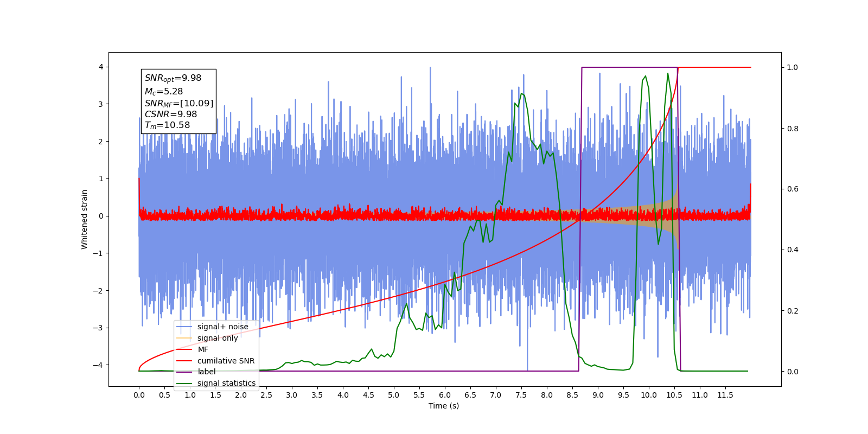Click the −1 tick on the strain axis
Screen dimensions: 868x434
pyautogui.click(x=99, y=253)
